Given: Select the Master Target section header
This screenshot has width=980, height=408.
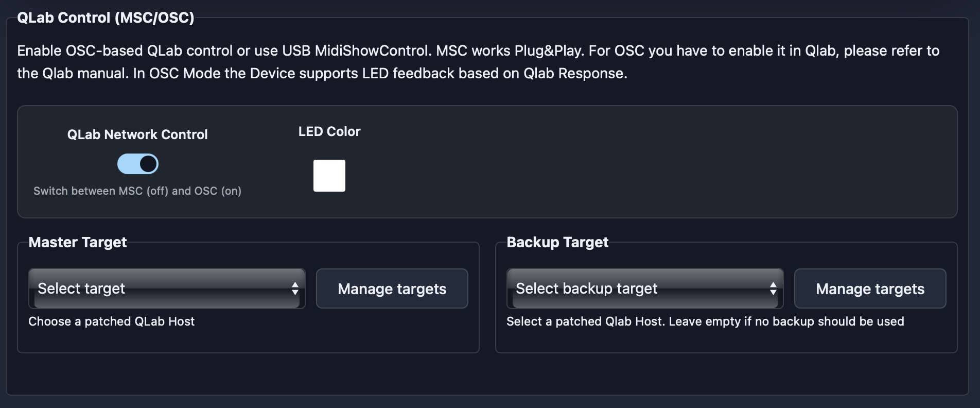Looking at the screenshot, I should click(x=78, y=242).
